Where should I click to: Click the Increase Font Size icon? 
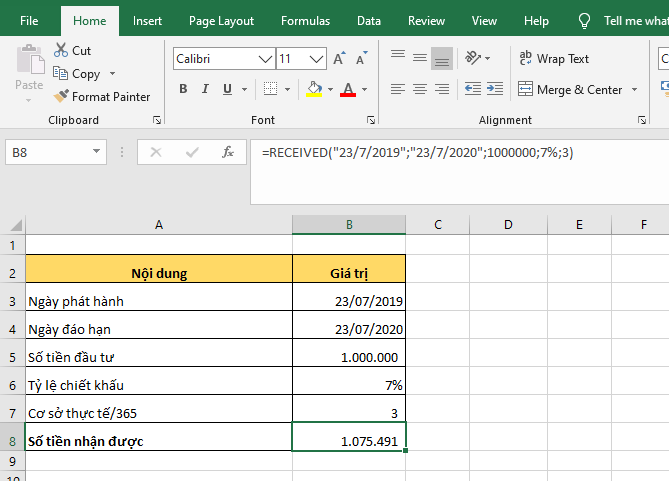pyautogui.click(x=339, y=59)
